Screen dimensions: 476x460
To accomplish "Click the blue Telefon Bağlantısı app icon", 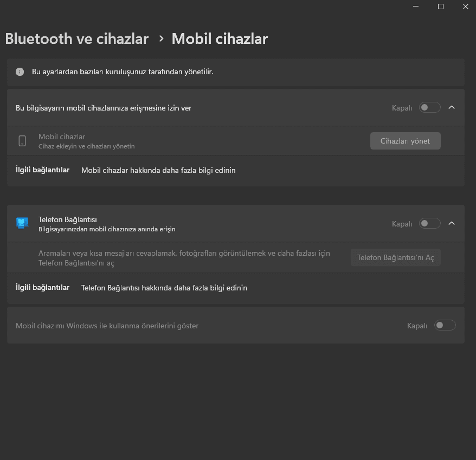I will tap(22, 223).
